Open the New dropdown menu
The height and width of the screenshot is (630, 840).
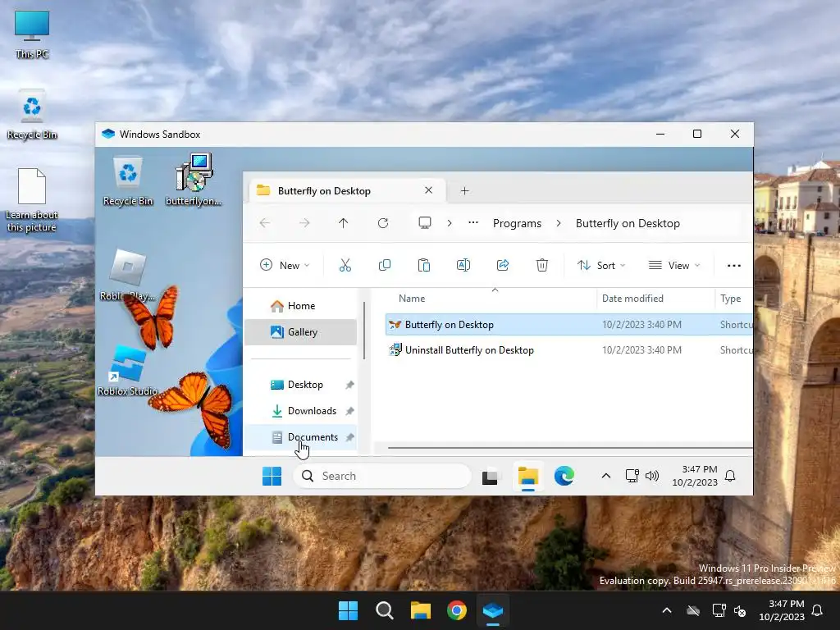[285, 265]
